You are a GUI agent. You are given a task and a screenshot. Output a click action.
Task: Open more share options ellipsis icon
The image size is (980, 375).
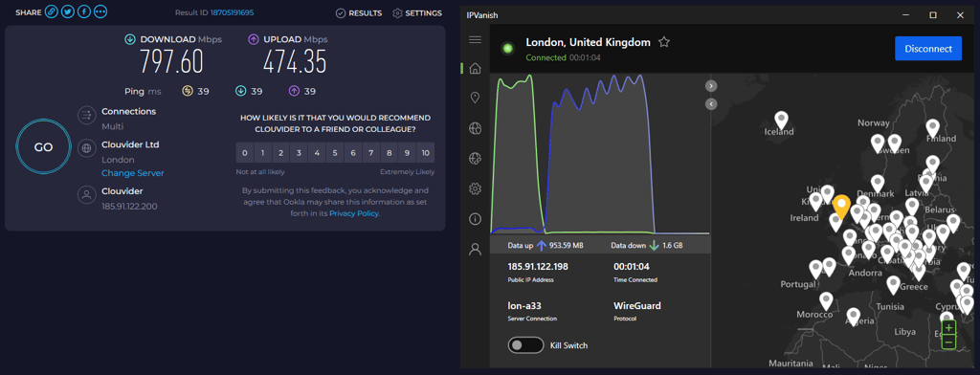[100, 12]
